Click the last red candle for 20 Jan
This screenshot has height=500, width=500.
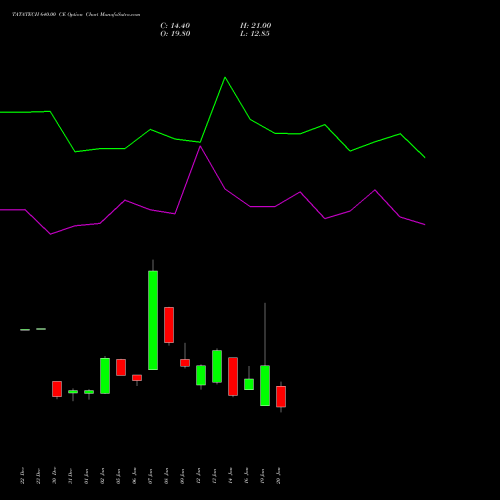point(281,397)
